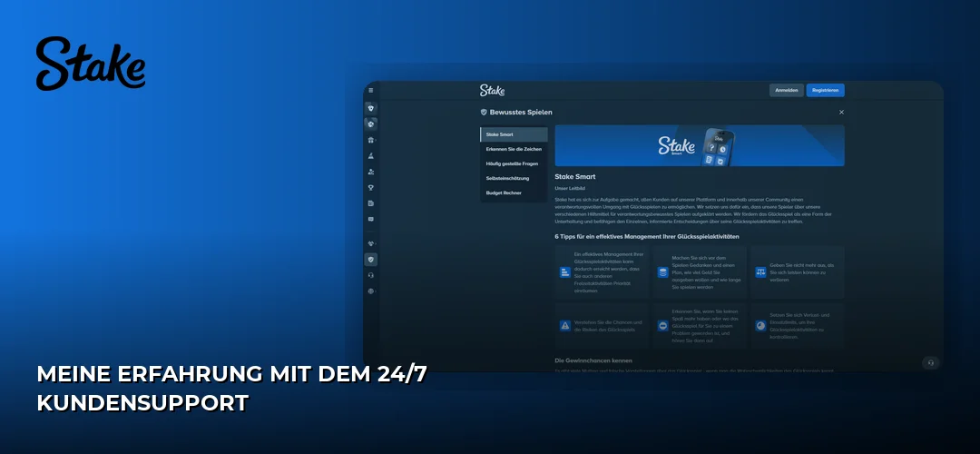
Task: Click the Affiliate people icon in sidebar
Action: coord(370,172)
